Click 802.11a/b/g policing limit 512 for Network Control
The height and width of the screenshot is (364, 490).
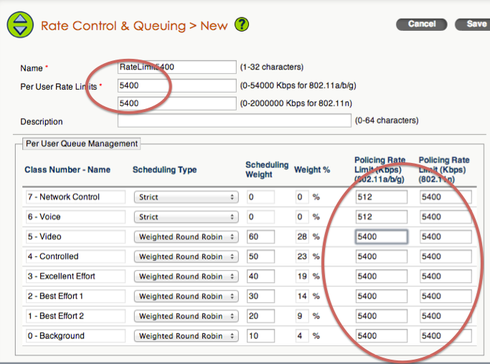(x=381, y=197)
